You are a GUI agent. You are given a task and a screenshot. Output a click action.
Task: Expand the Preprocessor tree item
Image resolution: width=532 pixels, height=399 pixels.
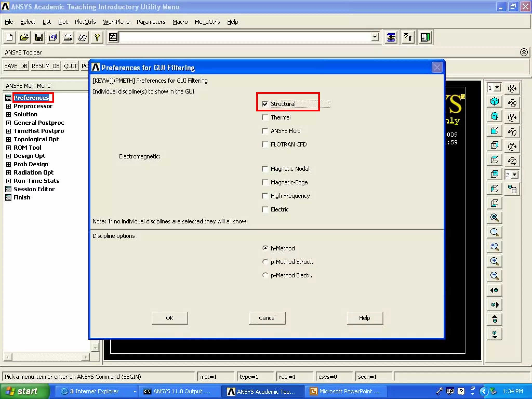tap(9, 106)
